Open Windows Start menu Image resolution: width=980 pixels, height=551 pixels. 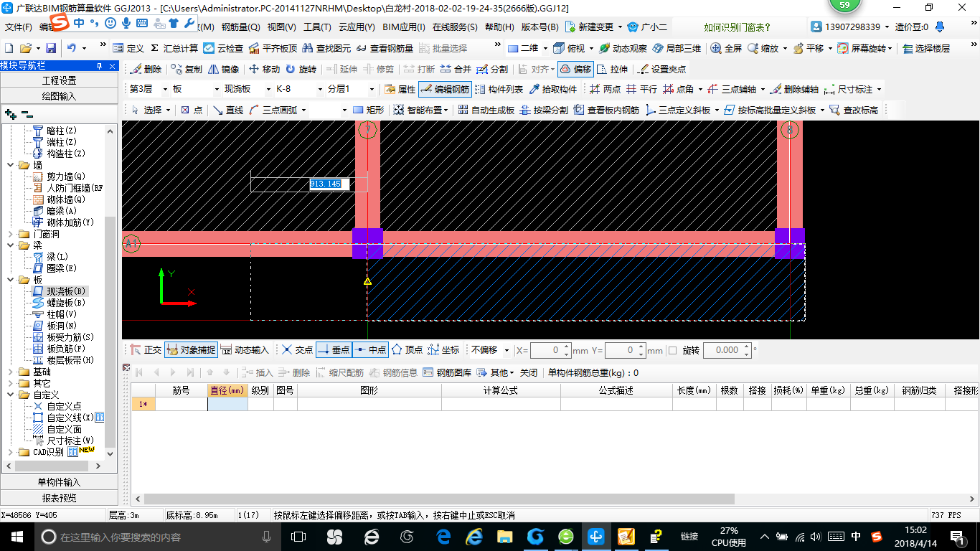coord(17,537)
